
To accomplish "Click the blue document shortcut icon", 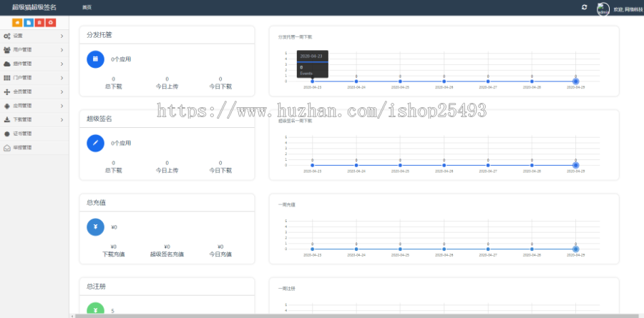I will click(29, 23).
